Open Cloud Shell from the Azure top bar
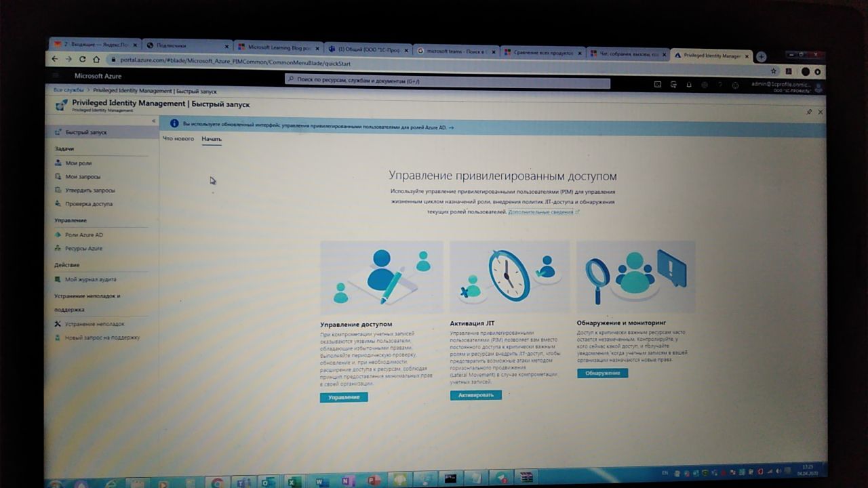The height and width of the screenshot is (488, 868). 657,85
